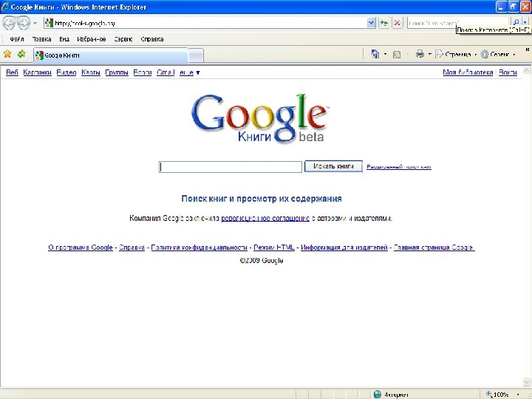Screen dimensions: 532x399
Task: Click the Интернет zone globe in status bar
Action: click(378, 395)
